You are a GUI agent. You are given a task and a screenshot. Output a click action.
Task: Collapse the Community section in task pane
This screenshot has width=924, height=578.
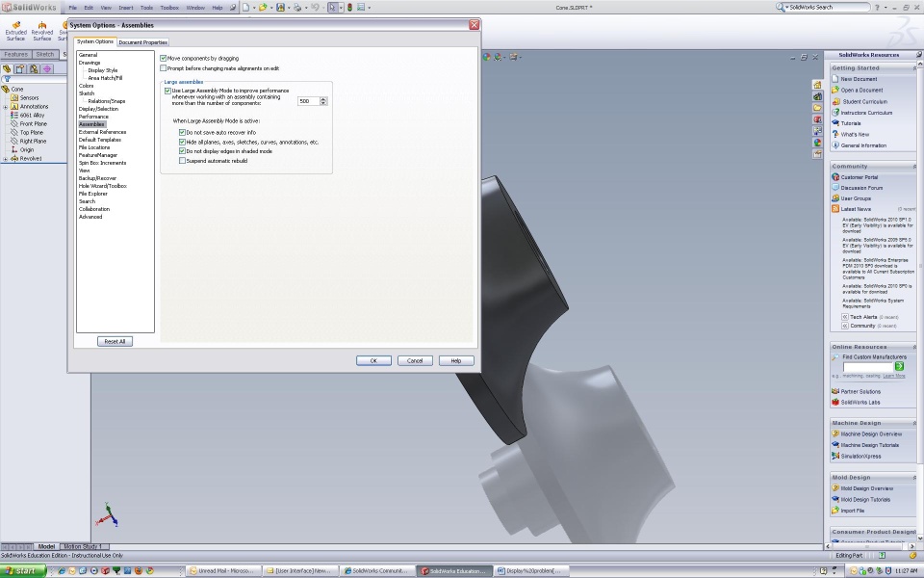pos(914,167)
